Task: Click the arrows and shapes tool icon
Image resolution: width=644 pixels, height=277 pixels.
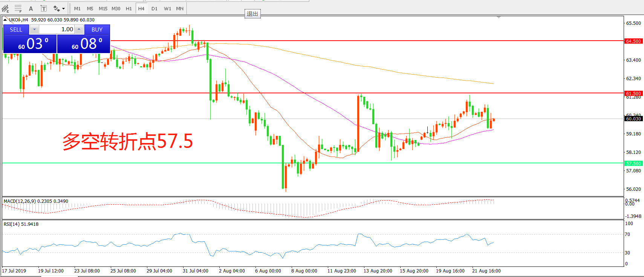Action: coord(57,8)
